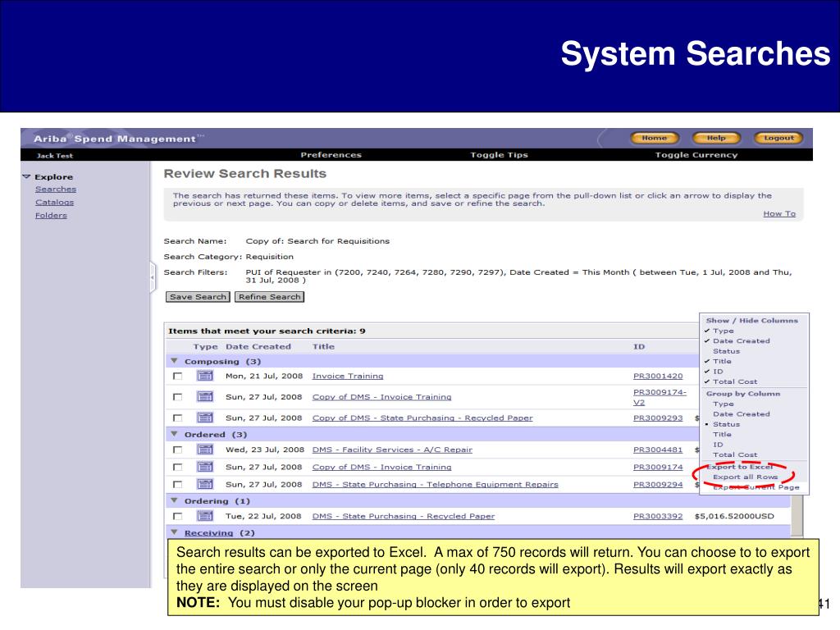Open Preferences in the top bar
Screen dimensions: 840x630
pyautogui.click(x=331, y=155)
